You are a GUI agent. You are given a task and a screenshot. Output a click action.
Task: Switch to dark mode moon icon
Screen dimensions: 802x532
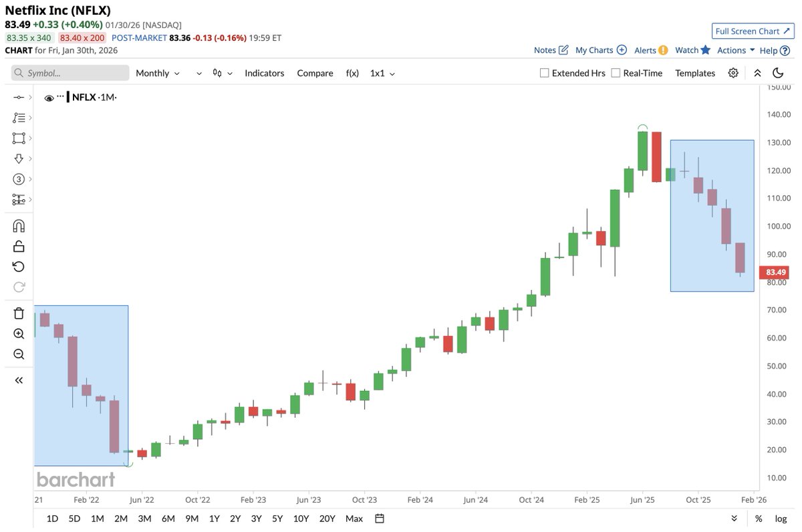tap(778, 73)
